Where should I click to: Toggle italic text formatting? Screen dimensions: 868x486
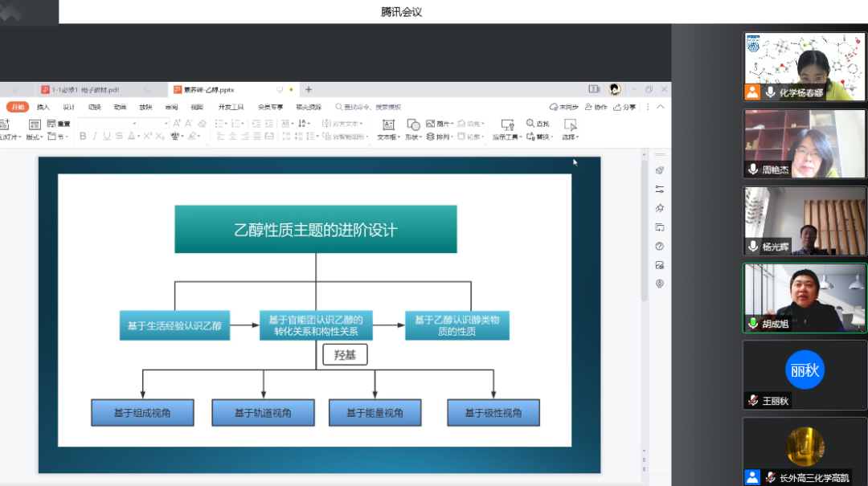click(x=95, y=137)
